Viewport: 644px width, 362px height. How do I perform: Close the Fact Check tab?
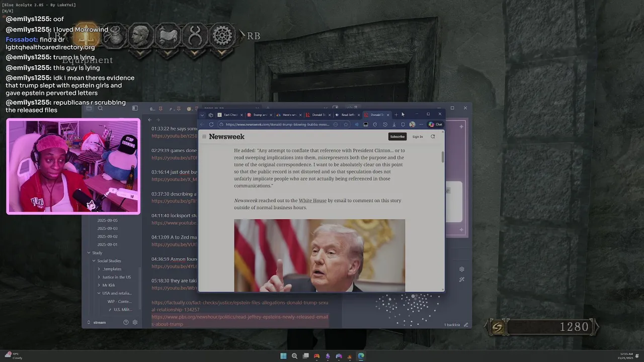pos(242,115)
